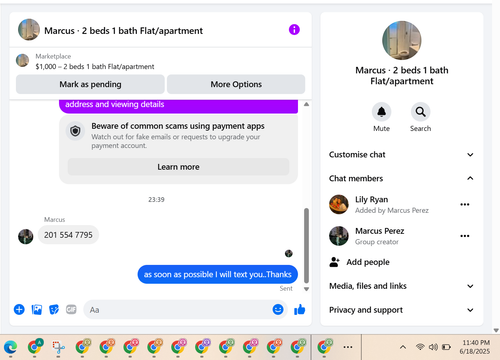The image size is (500, 360).
Task: Click chat scrollbar down arrow
Action: click(306, 289)
